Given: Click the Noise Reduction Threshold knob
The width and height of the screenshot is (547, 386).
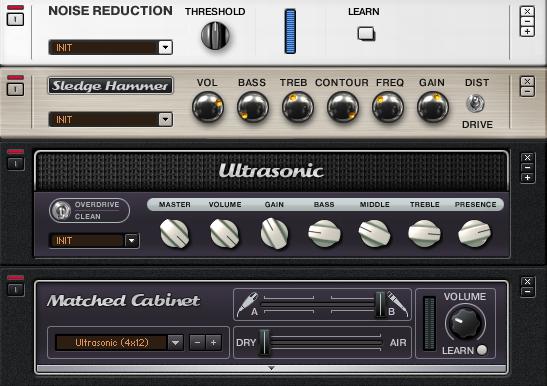Looking at the screenshot, I should pos(215,35).
